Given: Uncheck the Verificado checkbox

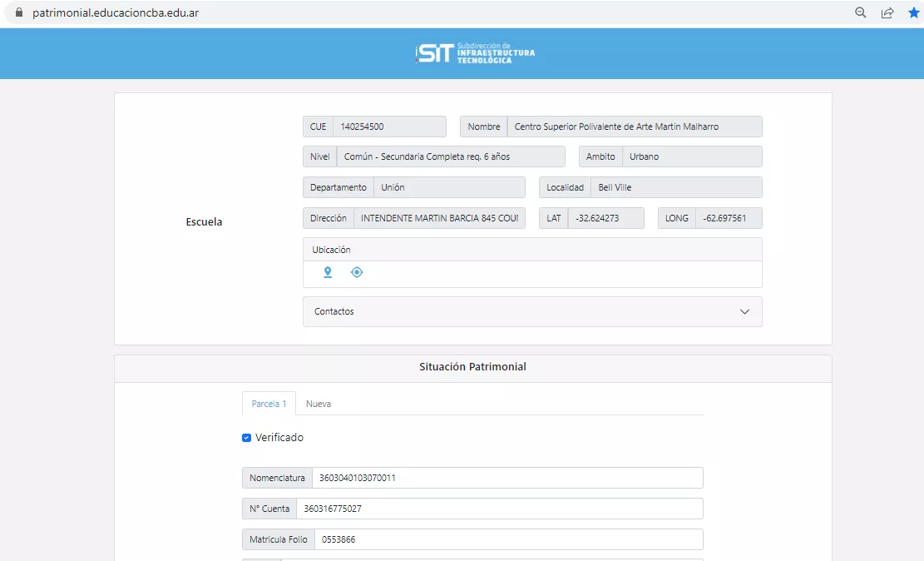Looking at the screenshot, I should pyautogui.click(x=247, y=438).
